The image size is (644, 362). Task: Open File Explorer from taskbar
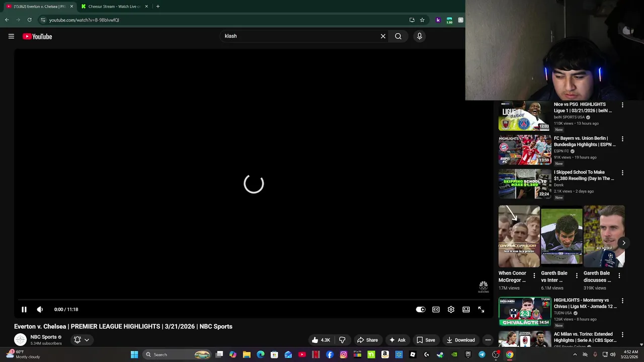pyautogui.click(x=247, y=354)
